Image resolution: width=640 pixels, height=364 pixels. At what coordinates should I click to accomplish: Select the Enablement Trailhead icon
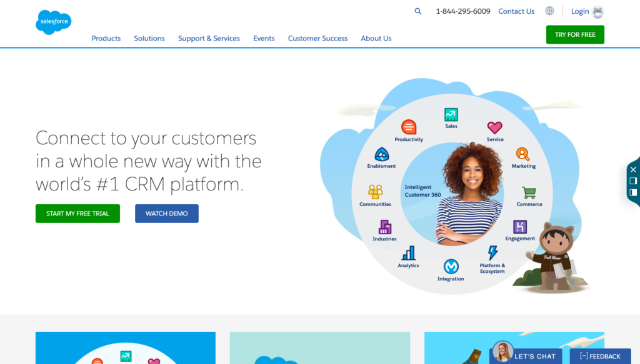click(x=382, y=154)
